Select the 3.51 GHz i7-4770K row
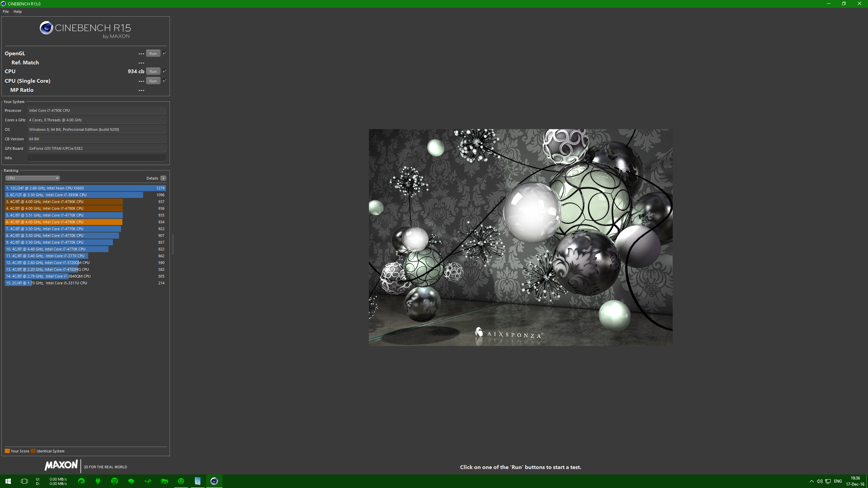 pos(85,215)
